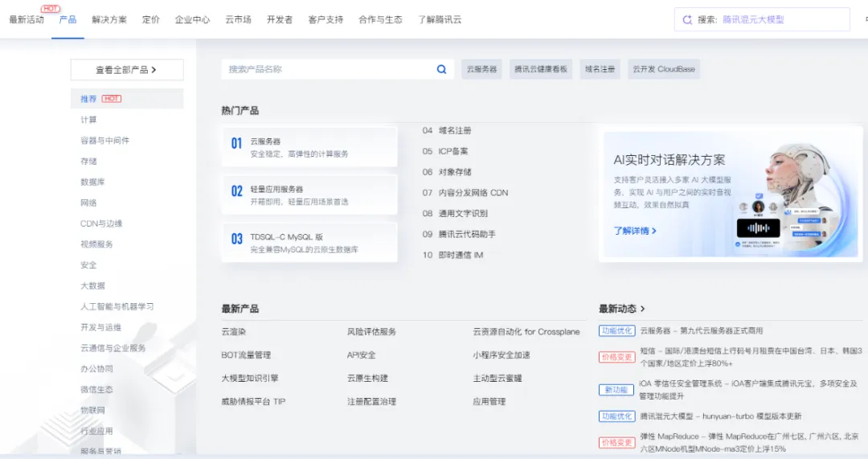Open the 客户支持 menu item

click(x=325, y=19)
